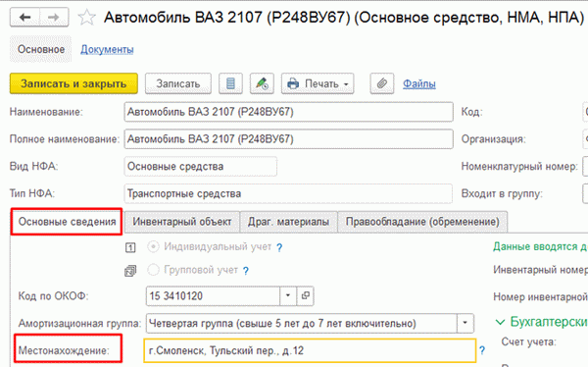
Task: Expand the Амортизационная группа dropdown arrow
Action: (x=465, y=323)
